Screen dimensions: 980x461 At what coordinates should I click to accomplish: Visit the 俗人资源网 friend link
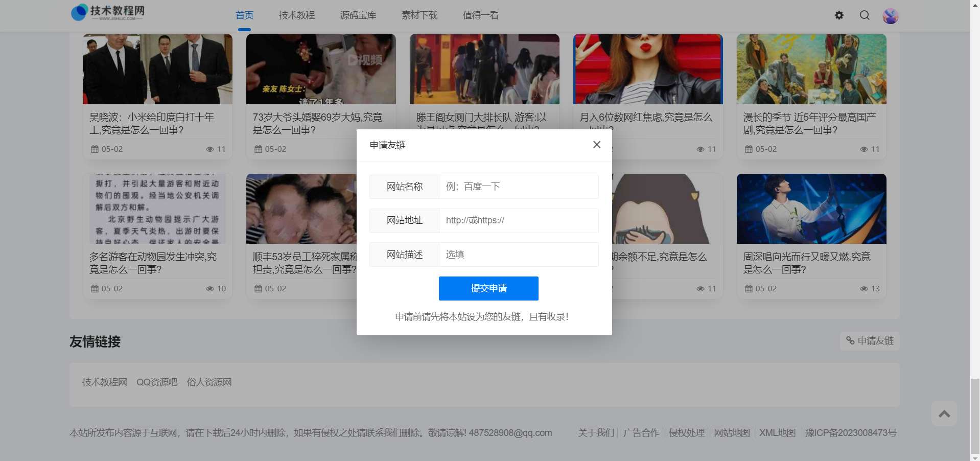(x=209, y=382)
